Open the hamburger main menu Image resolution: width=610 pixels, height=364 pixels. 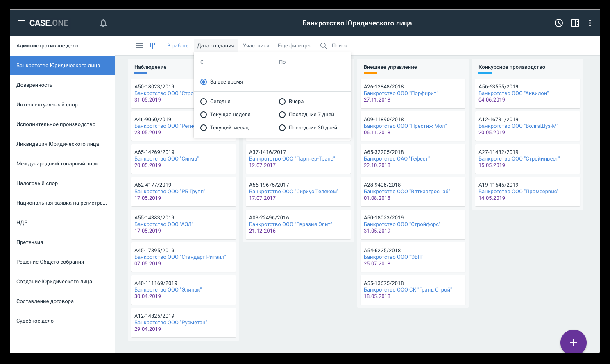coord(21,23)
